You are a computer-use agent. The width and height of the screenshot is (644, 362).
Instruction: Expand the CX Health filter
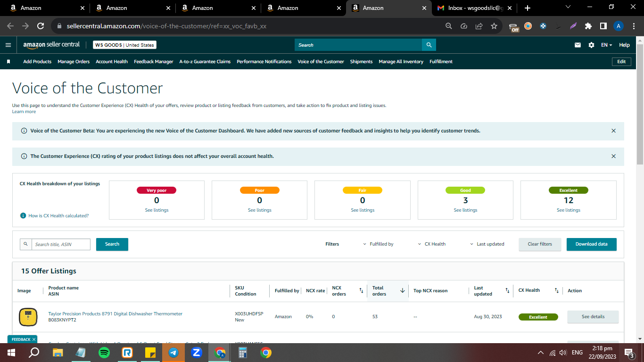[x=432, y=244]
